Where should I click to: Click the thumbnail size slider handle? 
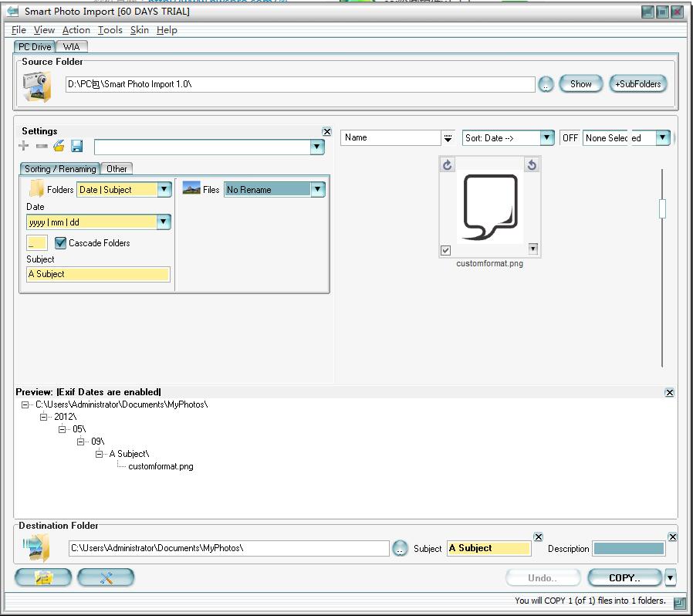pos(662,208)
